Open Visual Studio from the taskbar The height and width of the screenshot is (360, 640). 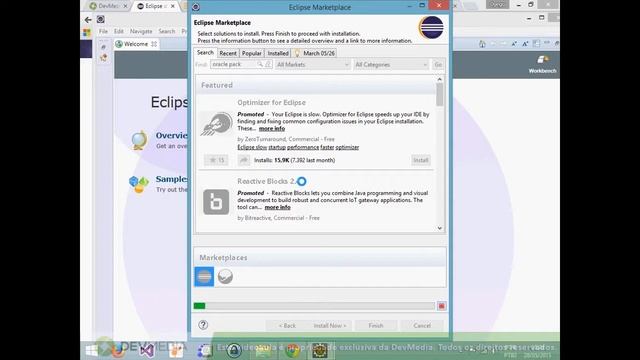click(x=147, y=350)
